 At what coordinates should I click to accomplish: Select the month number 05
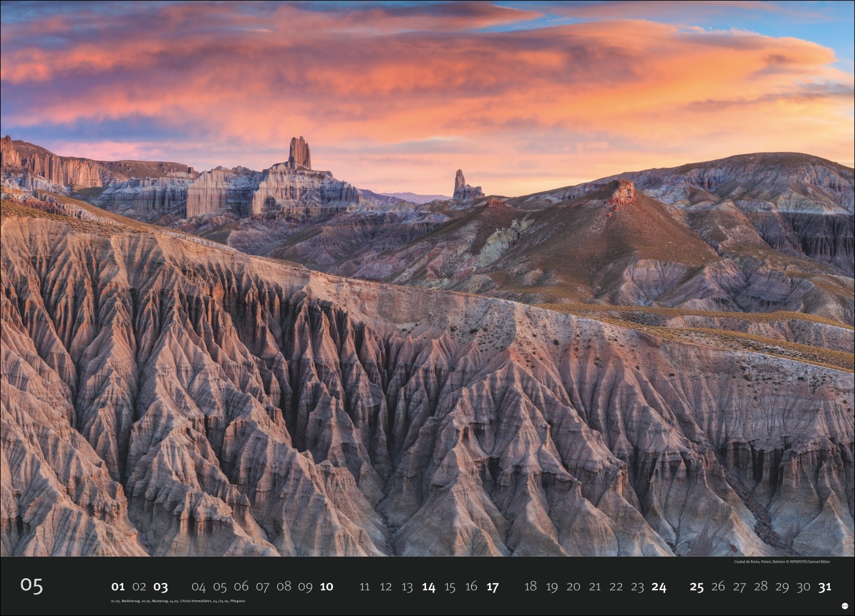click(x=32, y=585)
